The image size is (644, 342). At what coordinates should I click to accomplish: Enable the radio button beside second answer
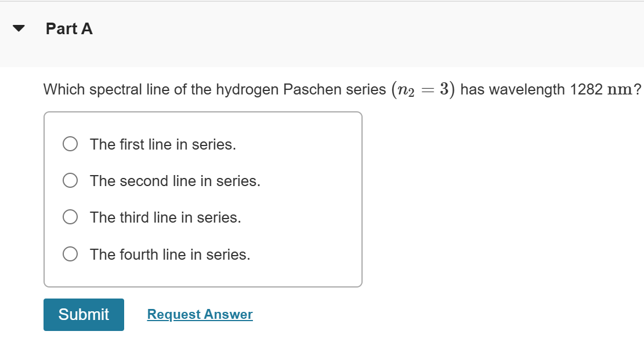pos(70,180)
